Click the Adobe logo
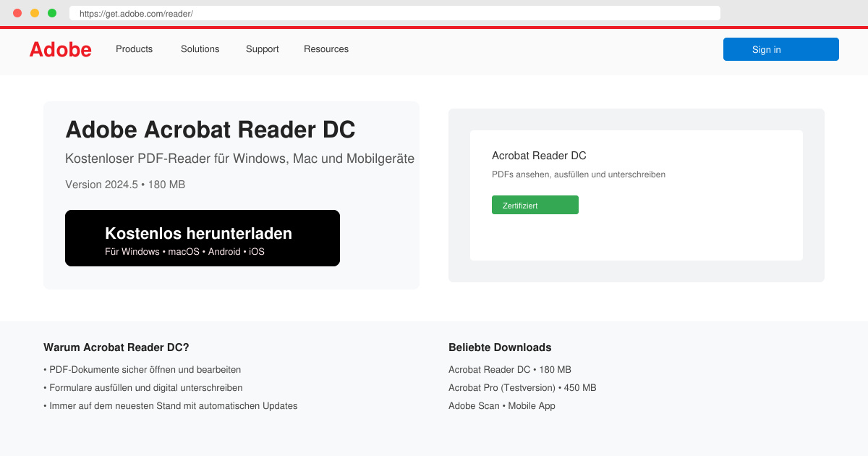The image size is (868, 456). click(x=60, y=49)
